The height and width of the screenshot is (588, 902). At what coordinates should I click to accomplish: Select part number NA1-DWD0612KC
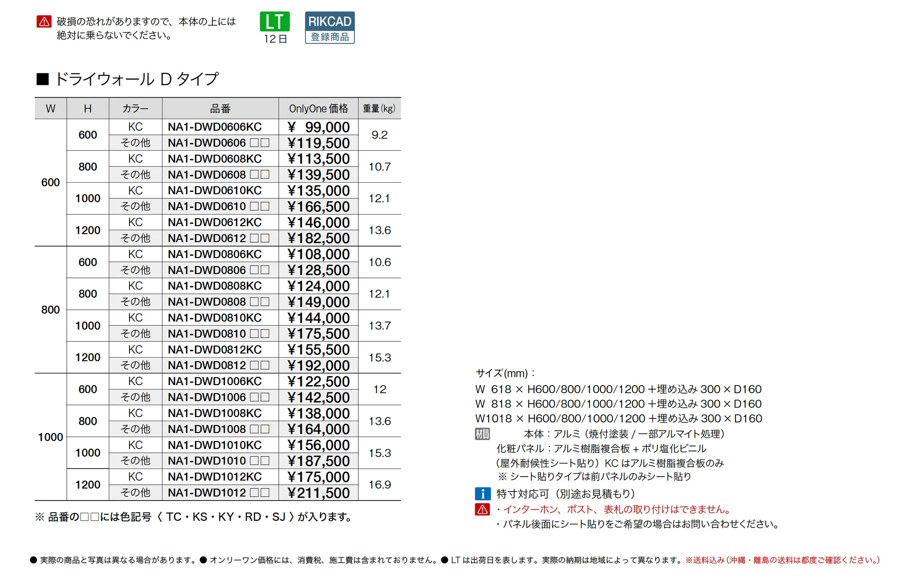[215, 222]
